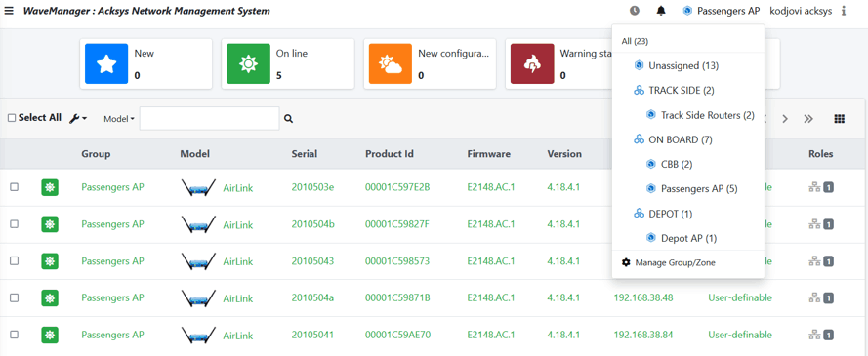The image size is (868, 356).
Task: Click roles network icon for 2010504a row
Action: coord(814,297)
